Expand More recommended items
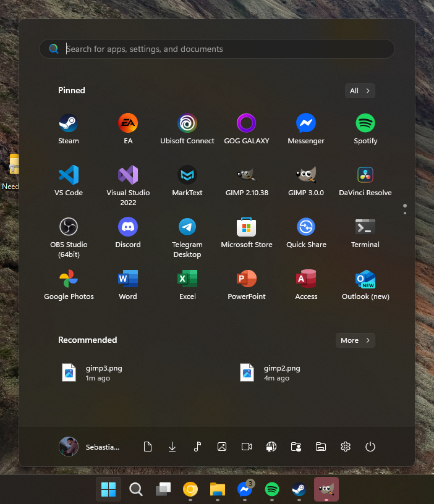 [355, 340]
